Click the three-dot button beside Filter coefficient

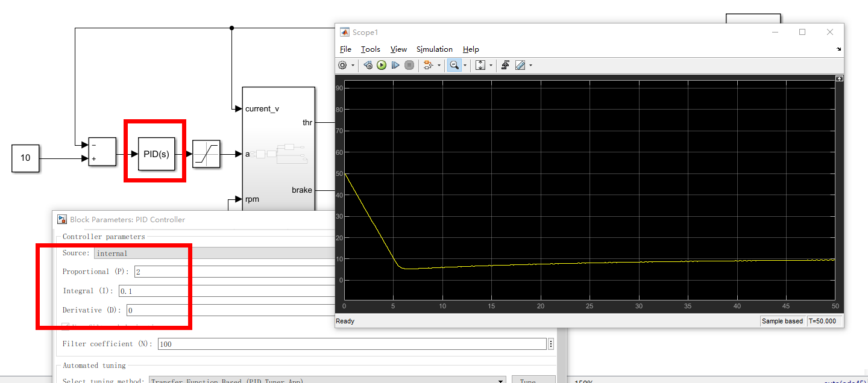click(x=551, y=344)
